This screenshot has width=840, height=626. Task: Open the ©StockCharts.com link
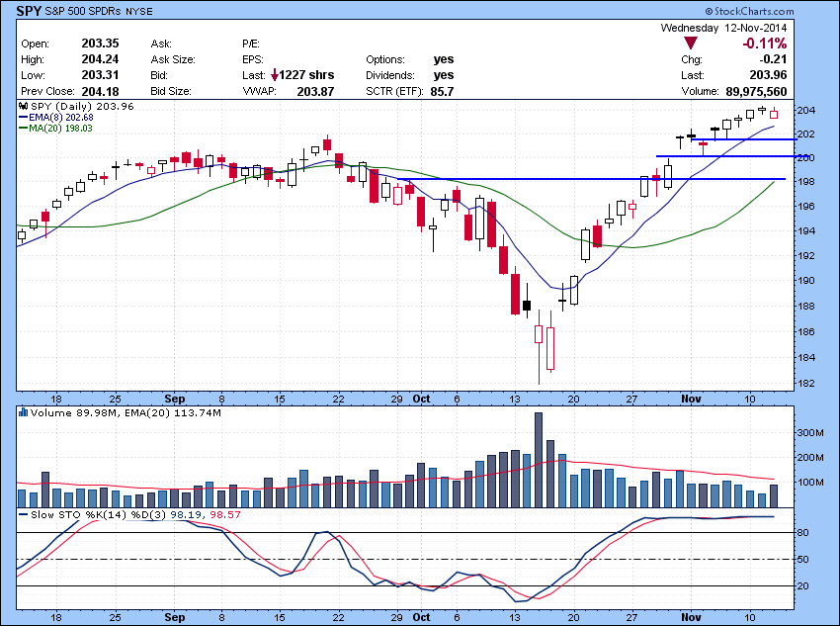click(x=749, y=11)
